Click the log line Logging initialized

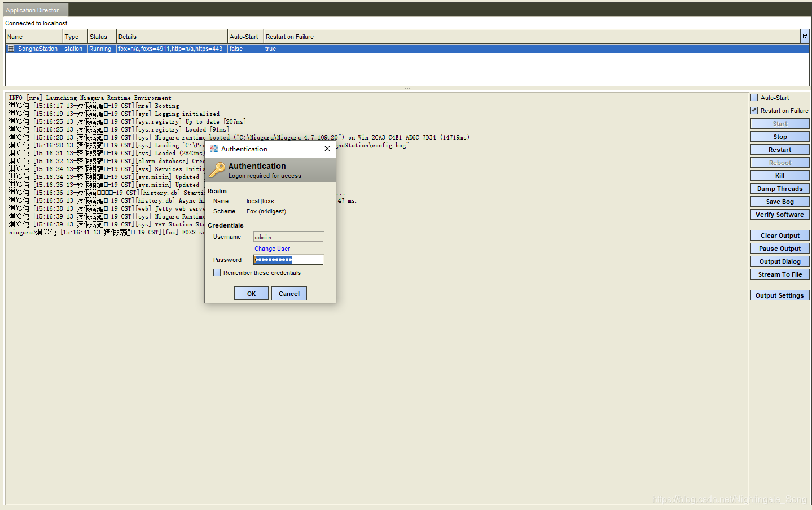point(115,114)
